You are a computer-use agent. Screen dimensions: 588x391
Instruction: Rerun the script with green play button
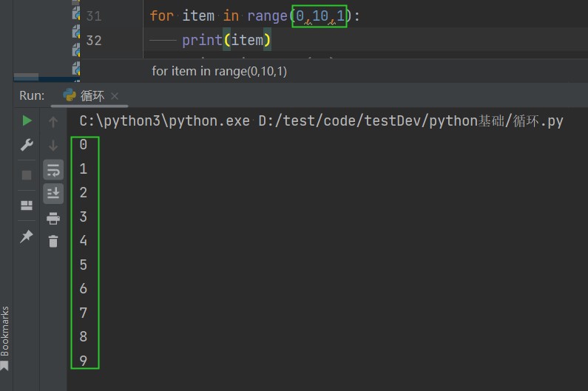[27, 120]
